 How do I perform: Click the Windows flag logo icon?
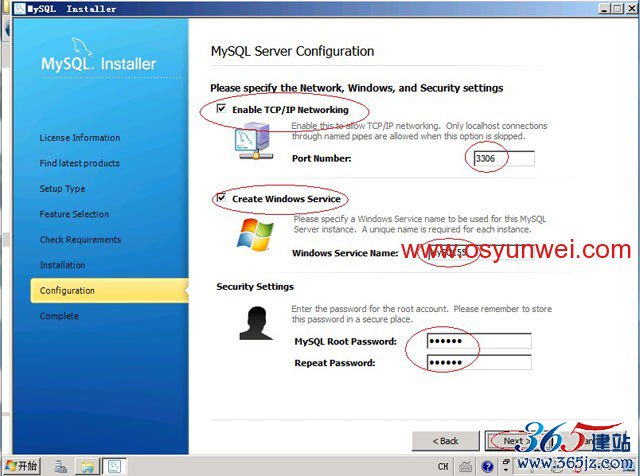255,234
